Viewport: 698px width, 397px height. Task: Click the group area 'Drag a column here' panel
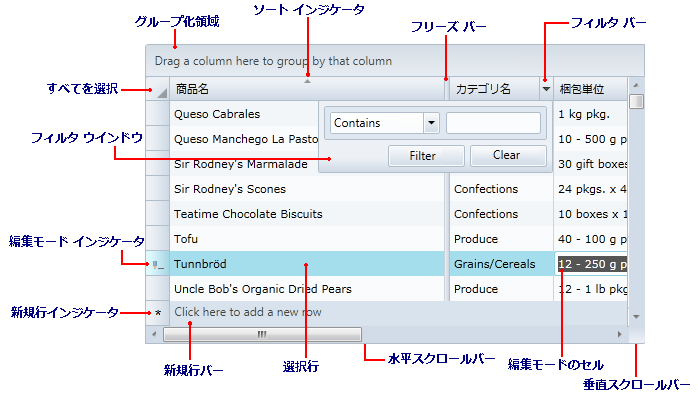point(395,61)
